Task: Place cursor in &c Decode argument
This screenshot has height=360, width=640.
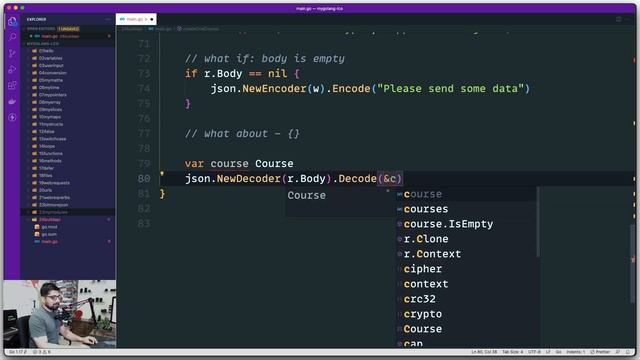Action: [x=390, y=179]
